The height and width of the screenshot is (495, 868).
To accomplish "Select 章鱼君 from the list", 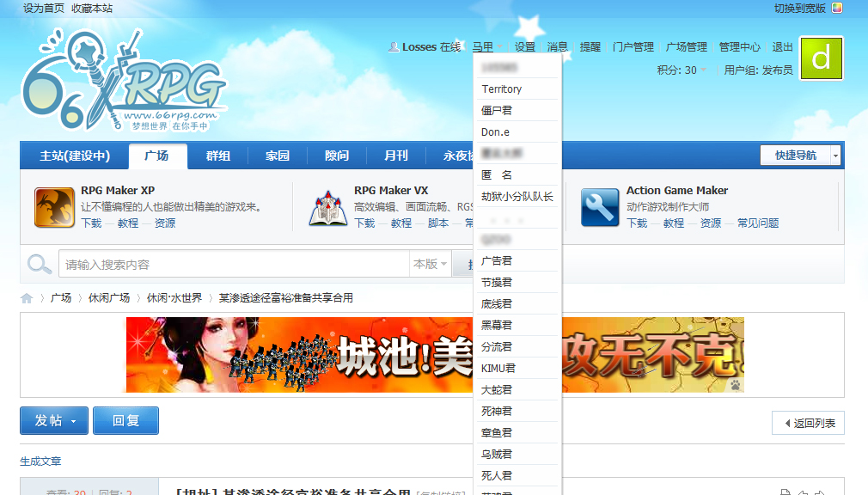I will [x=517, y=432].
